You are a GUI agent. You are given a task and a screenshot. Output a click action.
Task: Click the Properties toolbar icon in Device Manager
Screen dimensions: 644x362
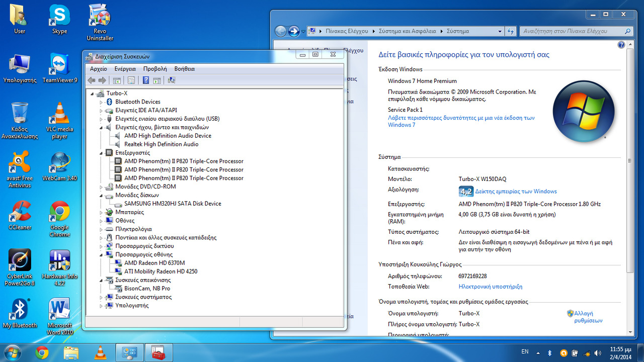click(x=131, y=80)
